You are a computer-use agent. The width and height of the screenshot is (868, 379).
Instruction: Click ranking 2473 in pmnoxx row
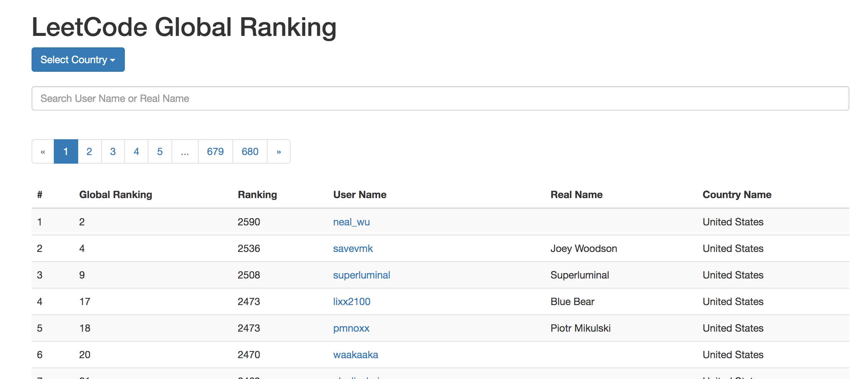coord(249,328)
